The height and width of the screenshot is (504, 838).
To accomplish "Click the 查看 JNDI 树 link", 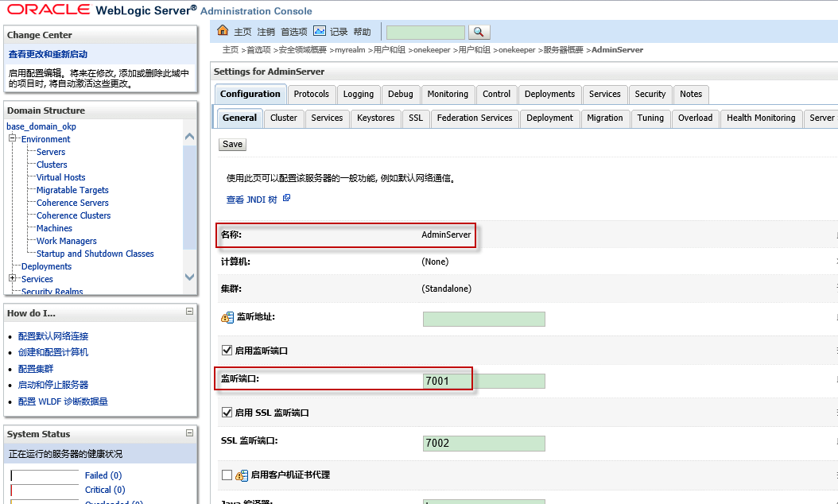I will 252,200.
